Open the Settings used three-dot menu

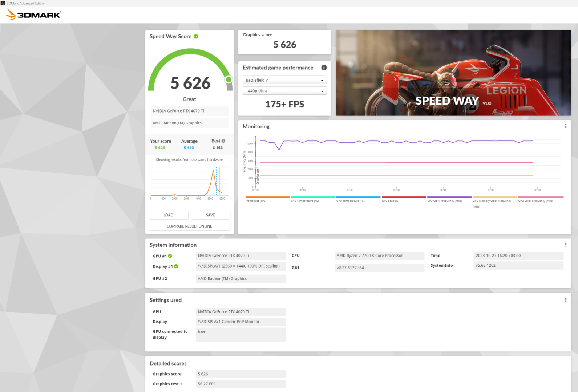[x=566, y=300]
